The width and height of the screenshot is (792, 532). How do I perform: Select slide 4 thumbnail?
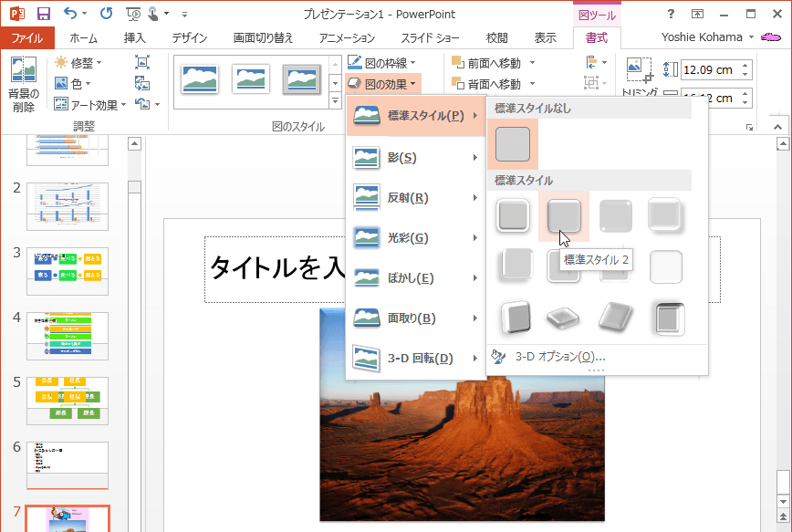tap(68, 336)
